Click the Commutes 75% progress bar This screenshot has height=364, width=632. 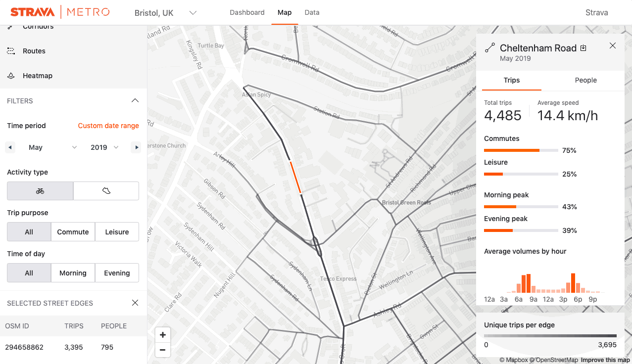coord(521,150)
